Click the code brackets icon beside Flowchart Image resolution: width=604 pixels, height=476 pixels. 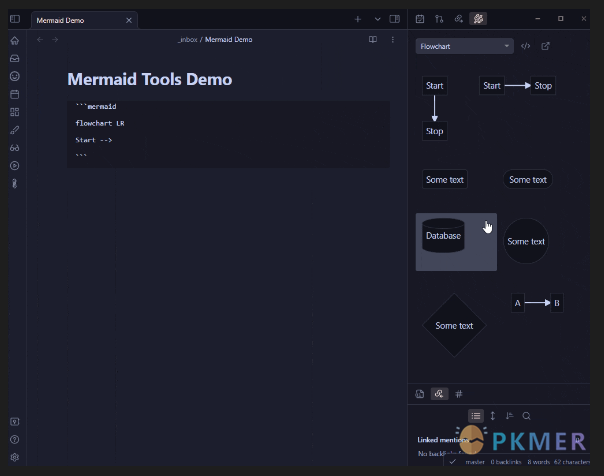click(x=525, y=46)
